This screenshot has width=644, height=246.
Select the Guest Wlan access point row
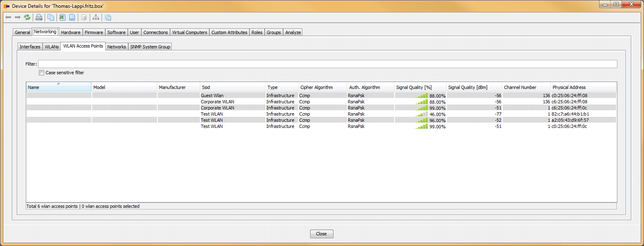(212, 96)
